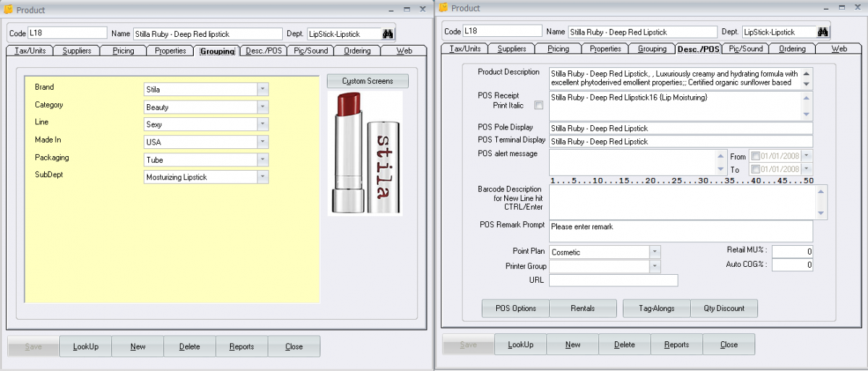This screenshot has width=868, height=371.
Task: Open Ordering tab in right window
Action: pos(793,48)
